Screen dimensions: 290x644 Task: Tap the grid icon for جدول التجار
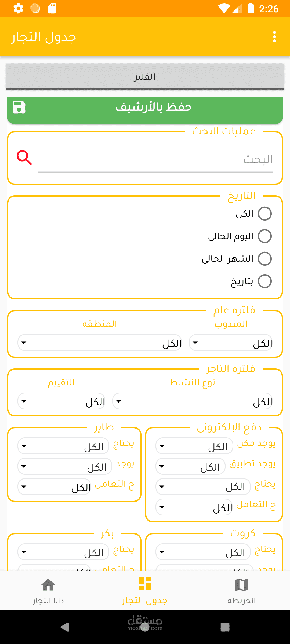tap(145, 584)
